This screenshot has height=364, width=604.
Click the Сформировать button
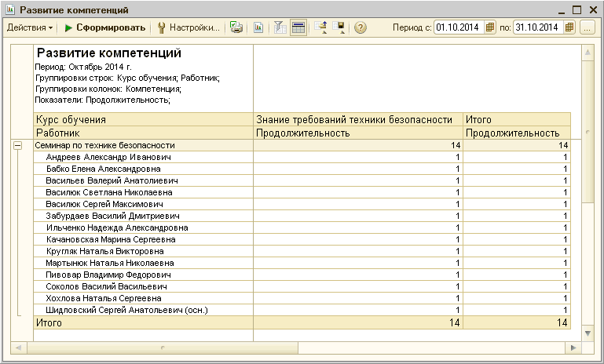click(x=105, y=27)
